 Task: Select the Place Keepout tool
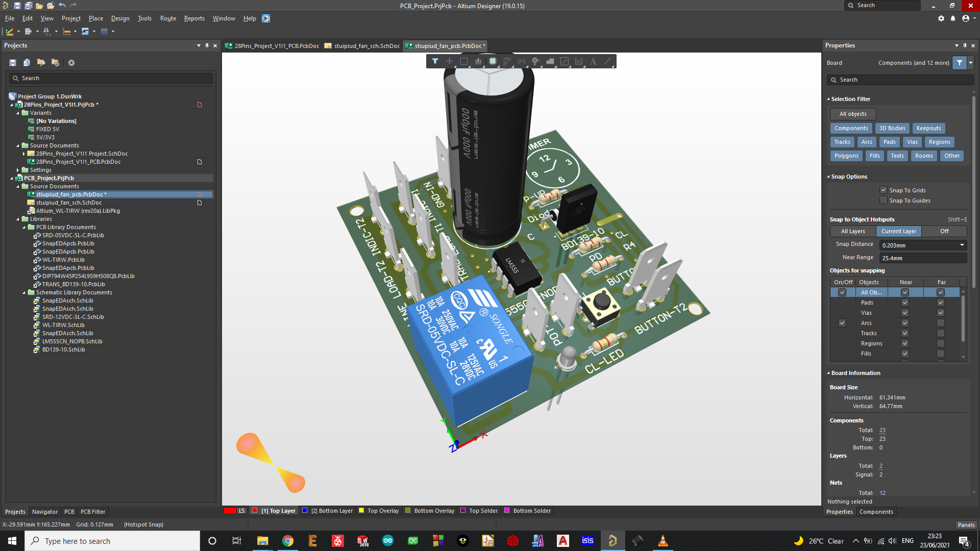point(565,61)
